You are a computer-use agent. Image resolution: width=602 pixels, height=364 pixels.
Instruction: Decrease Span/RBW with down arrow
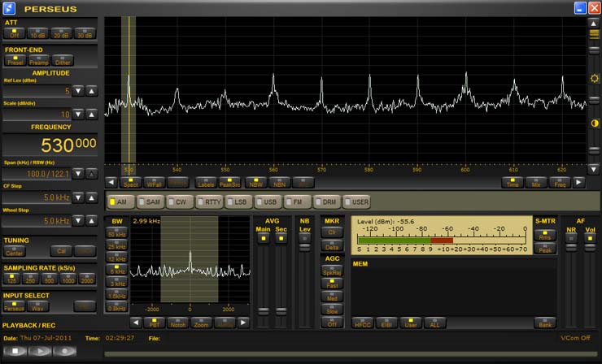tap(78, 174)
